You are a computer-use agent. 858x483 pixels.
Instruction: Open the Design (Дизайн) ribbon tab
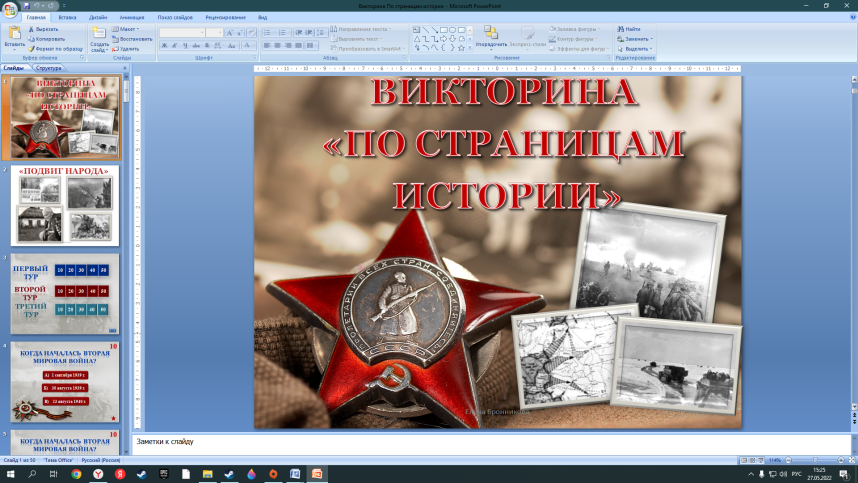[x=98, y=18]
